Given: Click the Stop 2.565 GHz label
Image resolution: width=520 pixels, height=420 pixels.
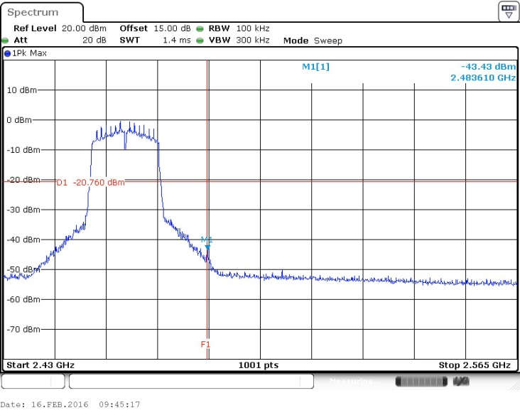Looking at the screenshot, I should (x=475, y=365).
